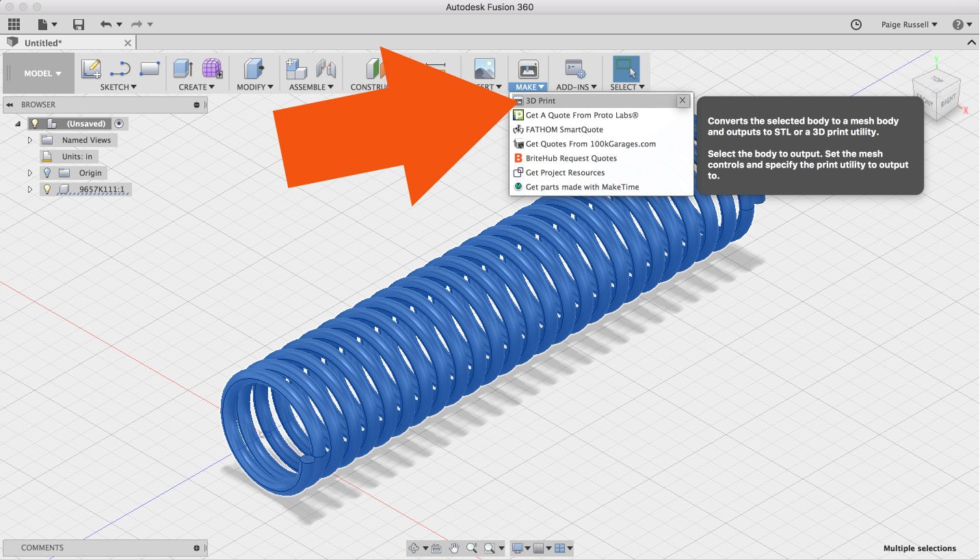Open the MODIFY dropdown menu
980x560 pixels.
tap(255, 87)
